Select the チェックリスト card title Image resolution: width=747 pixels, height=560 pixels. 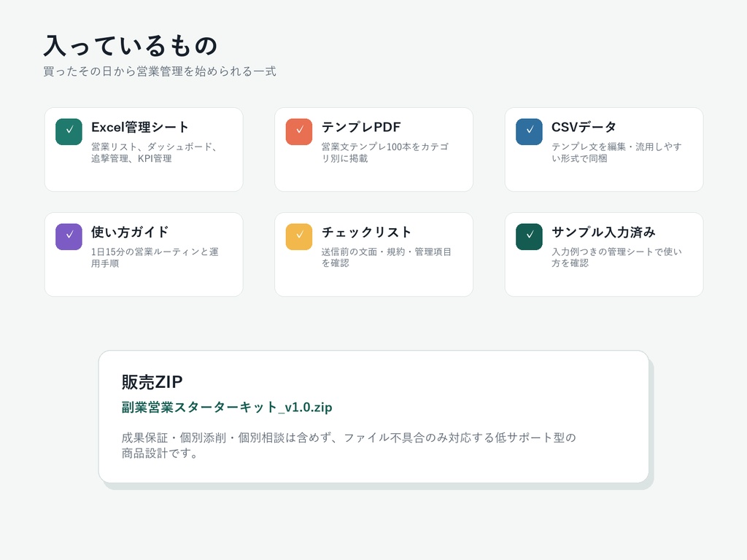tap(366, 232)
